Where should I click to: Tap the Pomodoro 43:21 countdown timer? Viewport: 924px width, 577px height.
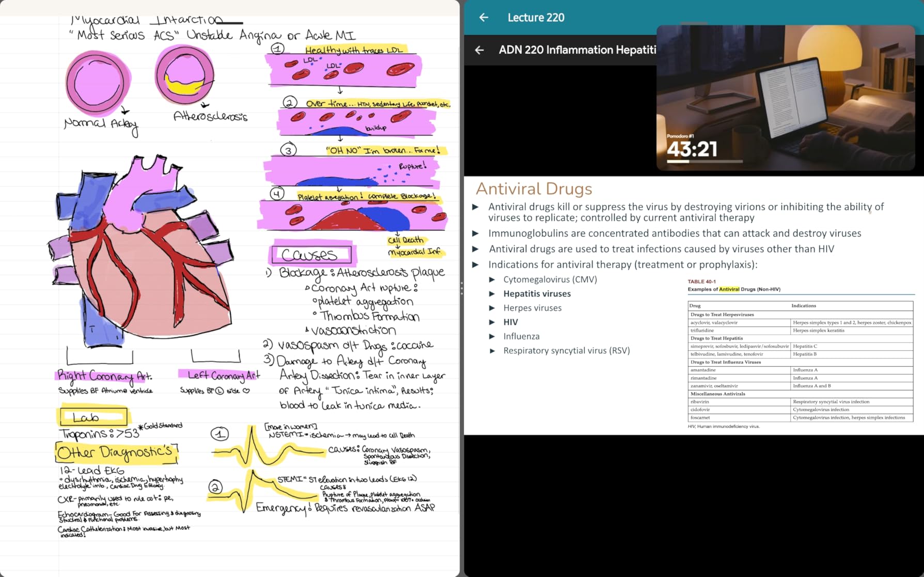click(x=692, y=150)
